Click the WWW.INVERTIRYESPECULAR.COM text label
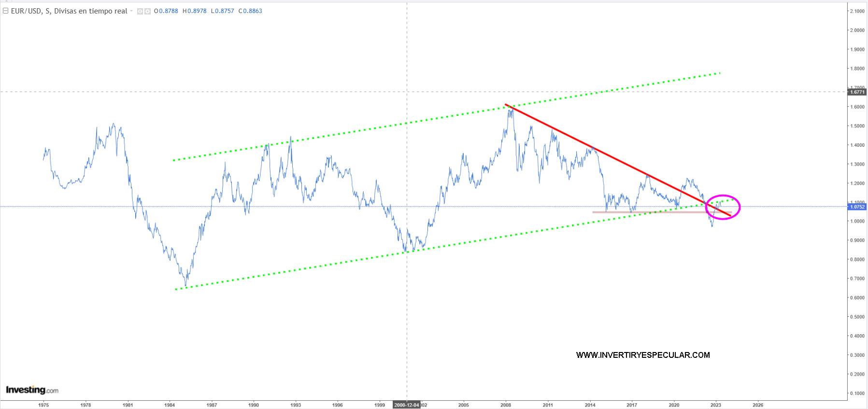 (643, 355)
